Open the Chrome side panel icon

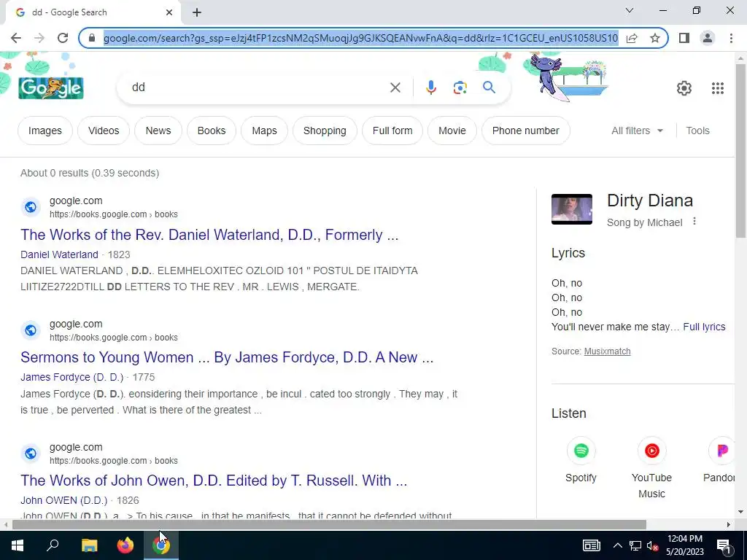[684, 38]
